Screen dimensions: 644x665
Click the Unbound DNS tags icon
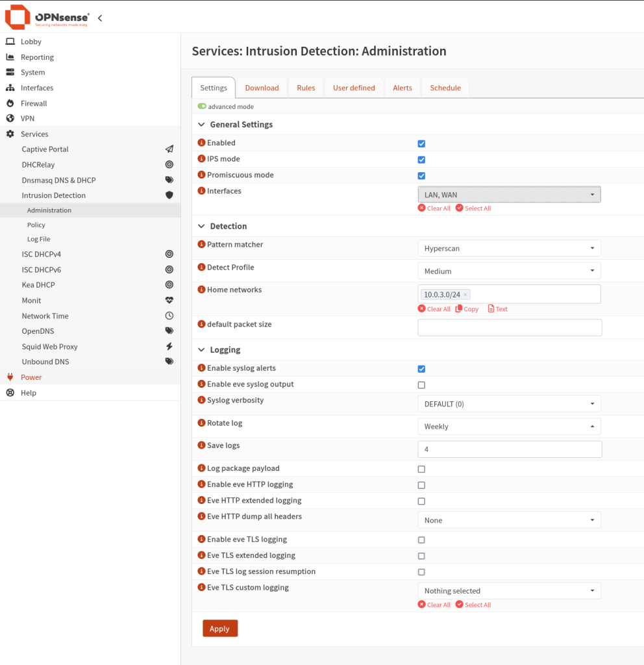click(169, 362)
